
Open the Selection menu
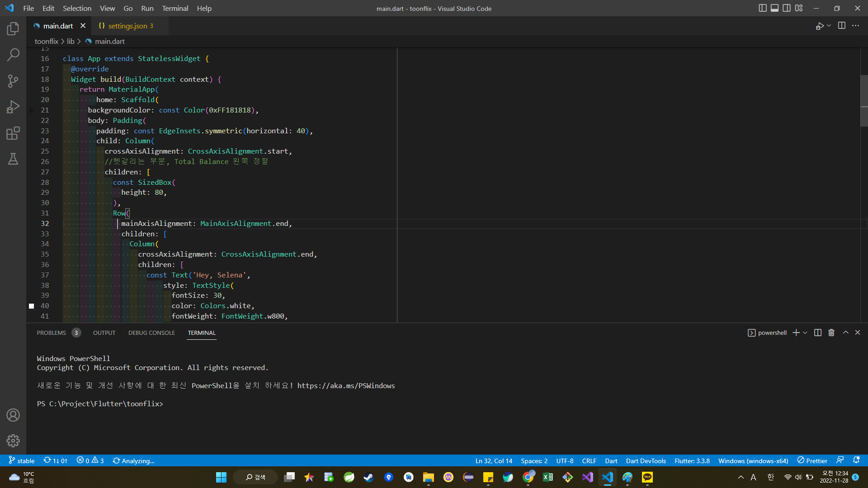[x=77, y=8]
